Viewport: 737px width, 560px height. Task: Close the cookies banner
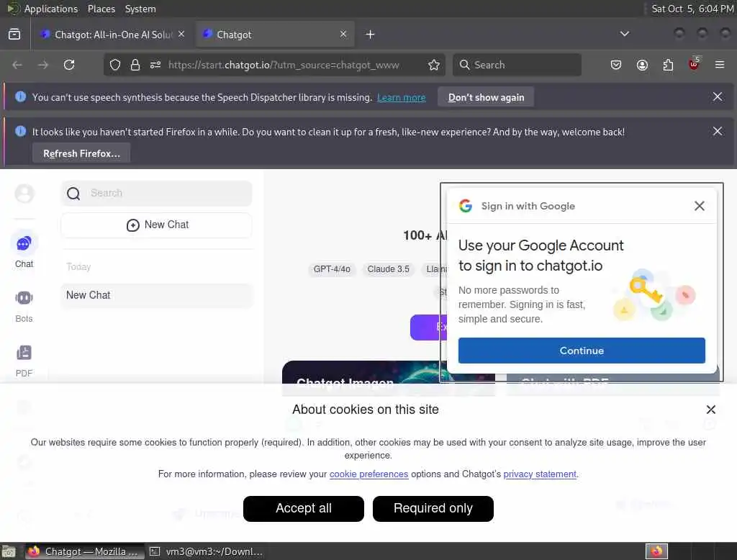(x=710, y=410)
